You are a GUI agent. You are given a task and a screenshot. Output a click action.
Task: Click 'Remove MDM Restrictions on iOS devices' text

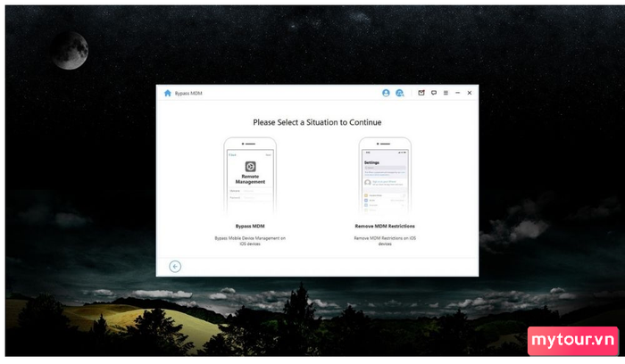click(x=385, y=241)
